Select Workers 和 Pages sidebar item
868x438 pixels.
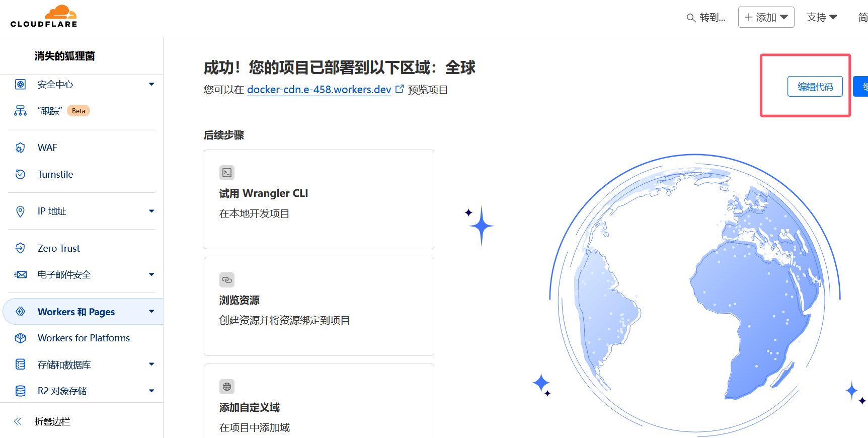pos(83,312)
